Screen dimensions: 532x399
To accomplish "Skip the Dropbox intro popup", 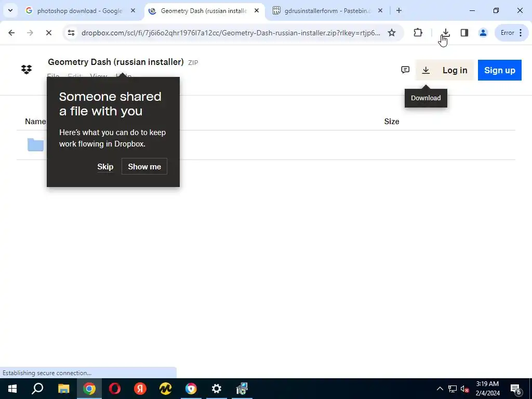I will pyautogui.click(x=105, y=167).
